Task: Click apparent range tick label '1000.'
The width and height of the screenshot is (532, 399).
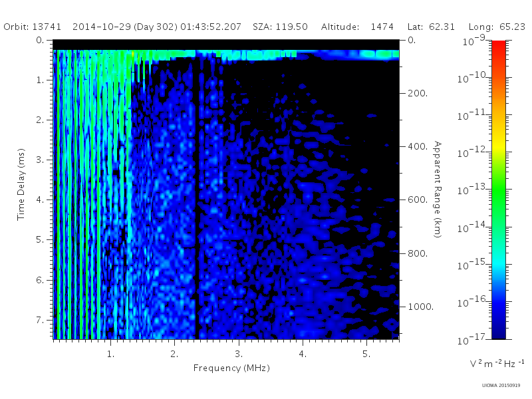Action: click(x=420, y=307)
